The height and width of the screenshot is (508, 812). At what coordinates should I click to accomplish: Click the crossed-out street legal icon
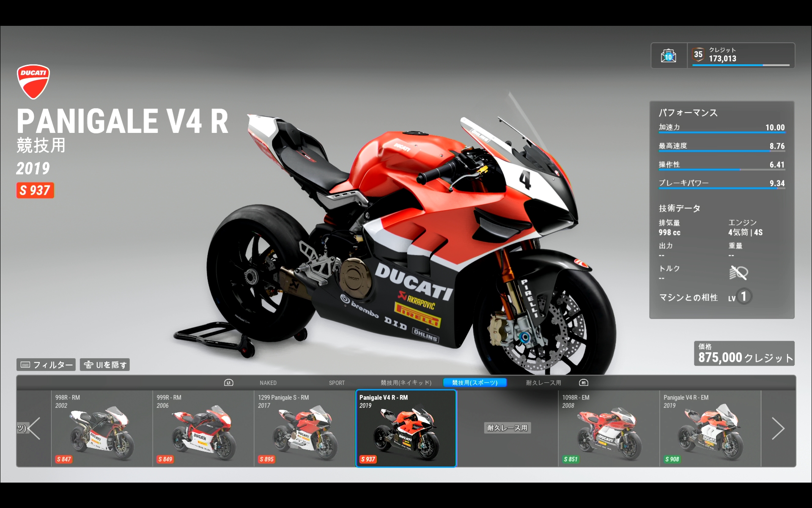point(738,273)
